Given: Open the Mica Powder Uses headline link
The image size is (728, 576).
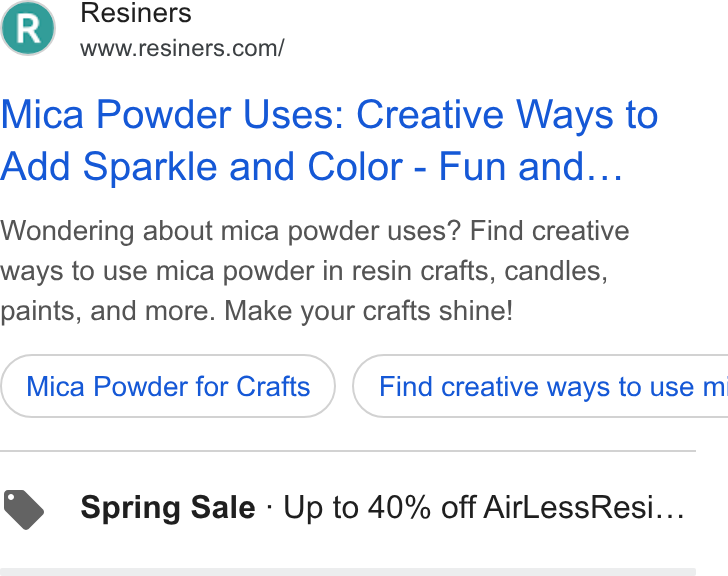Looking at the screenshot, I should click(329, 140).
